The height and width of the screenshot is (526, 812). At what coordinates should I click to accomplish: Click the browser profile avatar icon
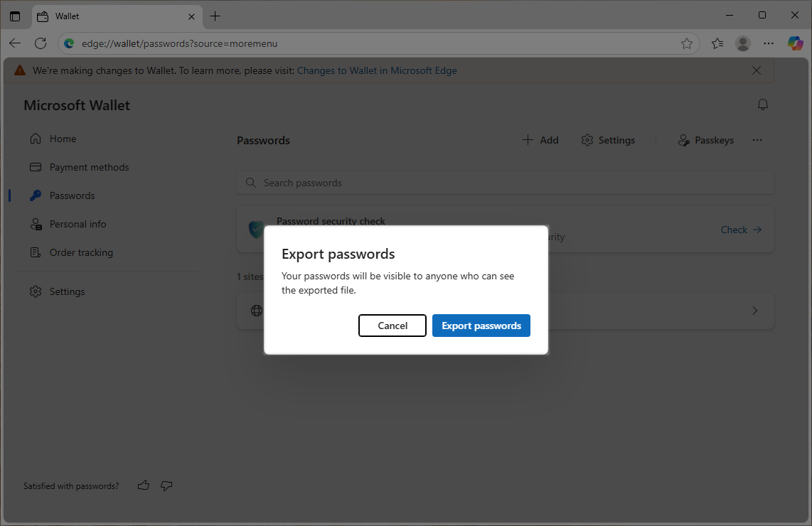743,43
